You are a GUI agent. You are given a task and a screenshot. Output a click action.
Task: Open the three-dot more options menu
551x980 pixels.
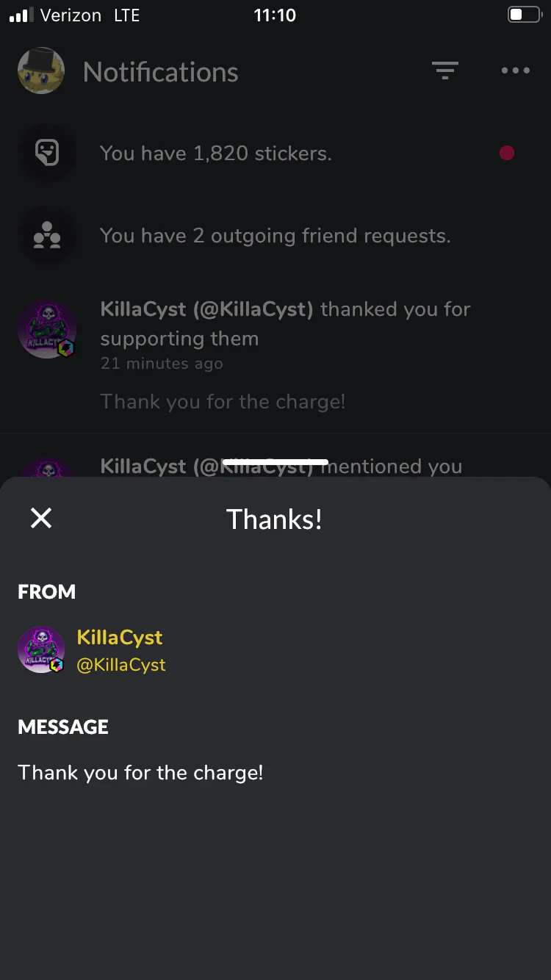click(516, 71)
